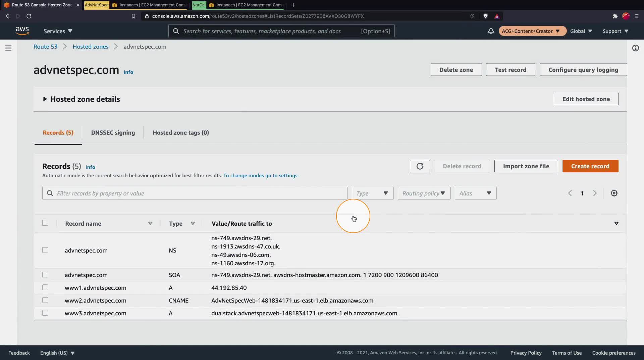Screen dimensions: 644x360
Task: Select the www2.advnetspec.com record checkbox
Action: coord(45,300)
